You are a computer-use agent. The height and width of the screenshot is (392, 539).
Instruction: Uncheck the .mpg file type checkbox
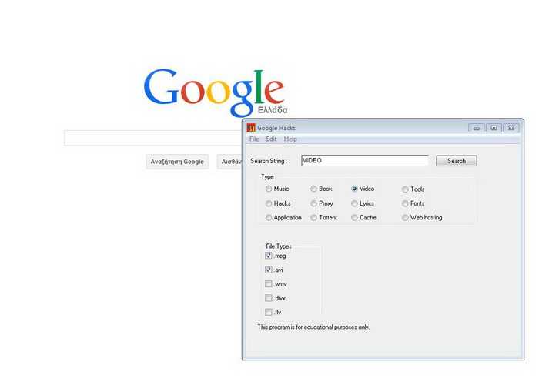pyautogui.click(x=269, y=256)
